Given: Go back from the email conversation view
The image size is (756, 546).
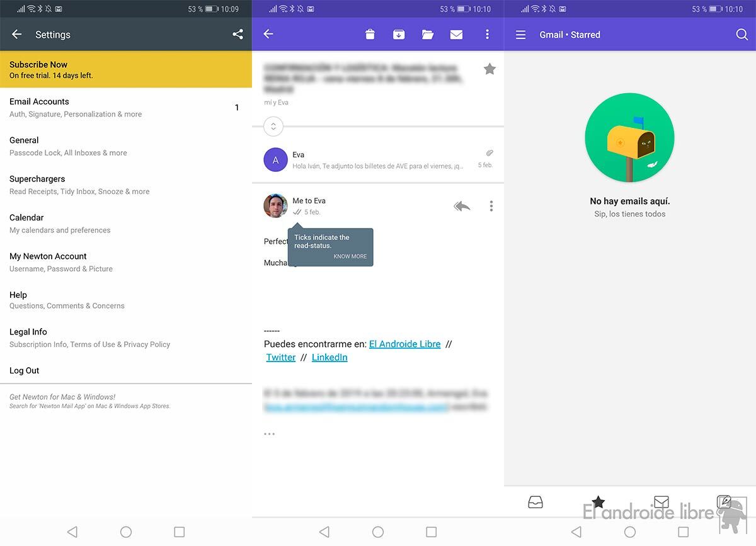Looking at the screenshot, I should [268, 34].
